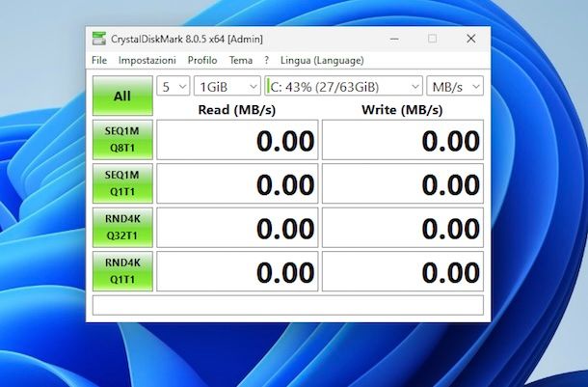Expand the drive dropdown showing C: 43%
588x387 pixels.
343,86
